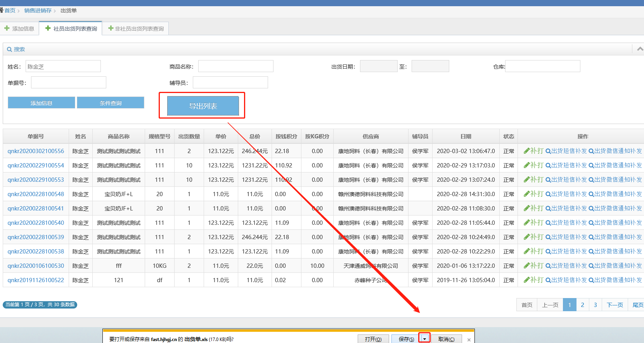Click green plus icon on 添加信息 tab

(x=7, y=28)
